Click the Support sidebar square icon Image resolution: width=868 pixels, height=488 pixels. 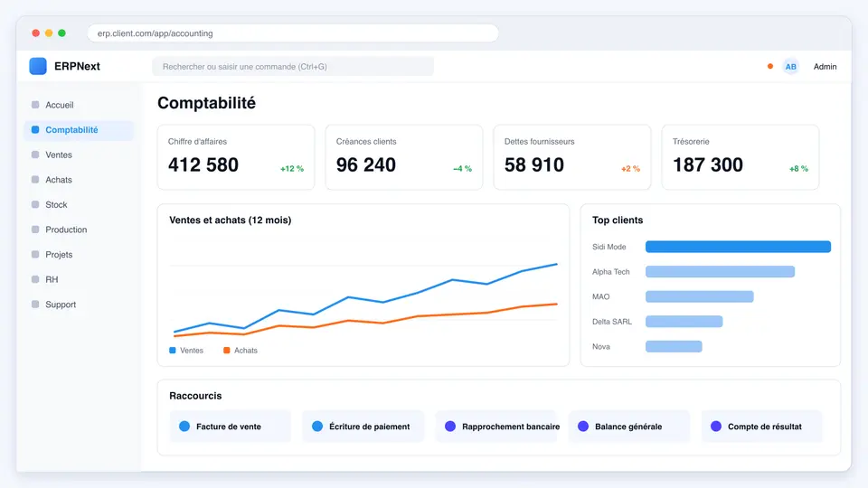click(35, 304)
